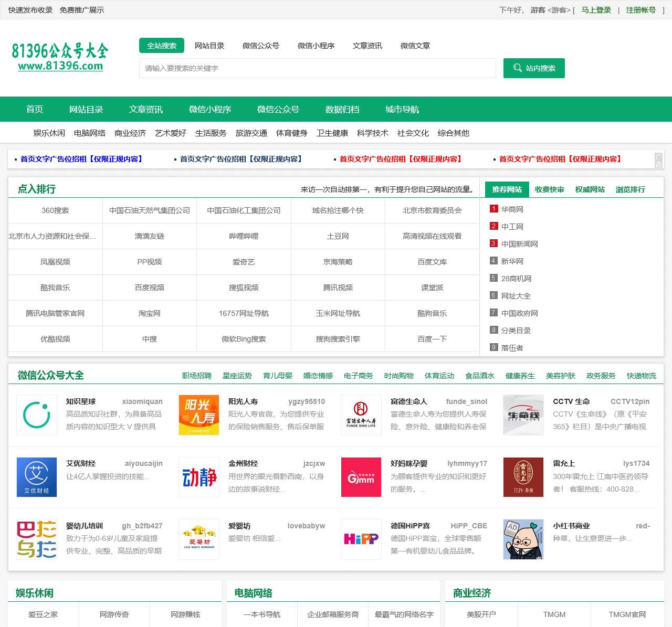This screenshot has width=672, height=627.
Task: Open 360搜索 in the ranking grid
Action: coord(55,210)
